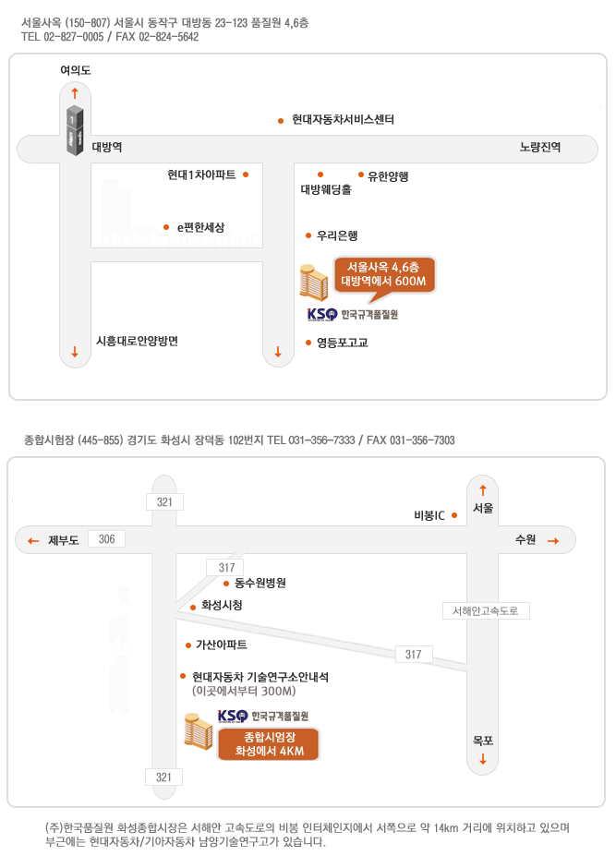The height and width of the screenshot is (868, 616).
Task: Click the 서울사옥 4,6층 orange callout
Action: (x=384, y=274)
